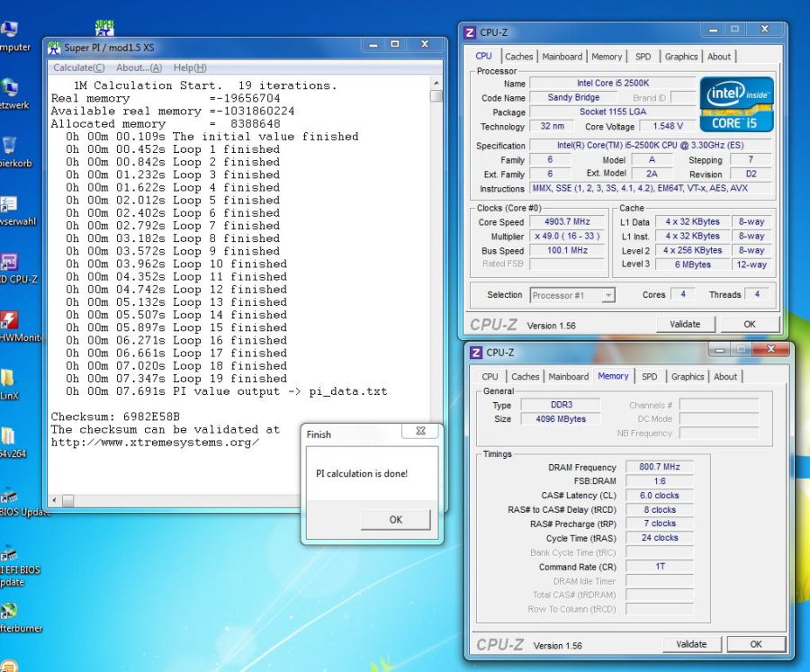810x672 pixels.
Task: Open the Help menu in Super PI
Action: click(x=190, y=67)
